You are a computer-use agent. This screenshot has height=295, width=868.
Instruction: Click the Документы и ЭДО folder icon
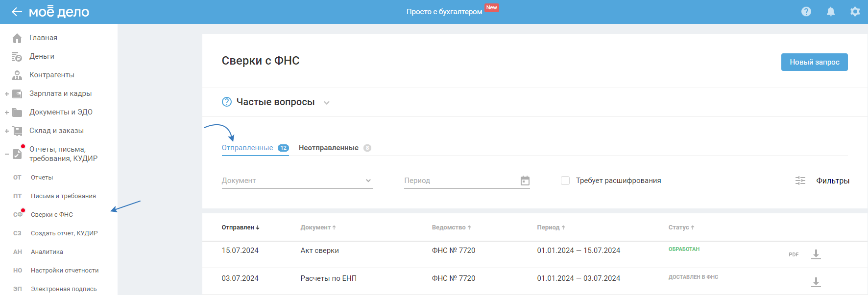tap(17, 113)
